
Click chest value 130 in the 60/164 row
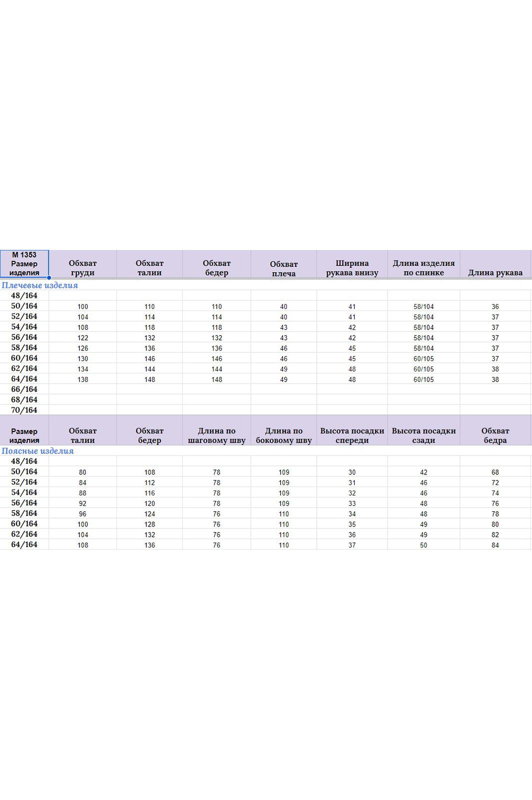83,359
